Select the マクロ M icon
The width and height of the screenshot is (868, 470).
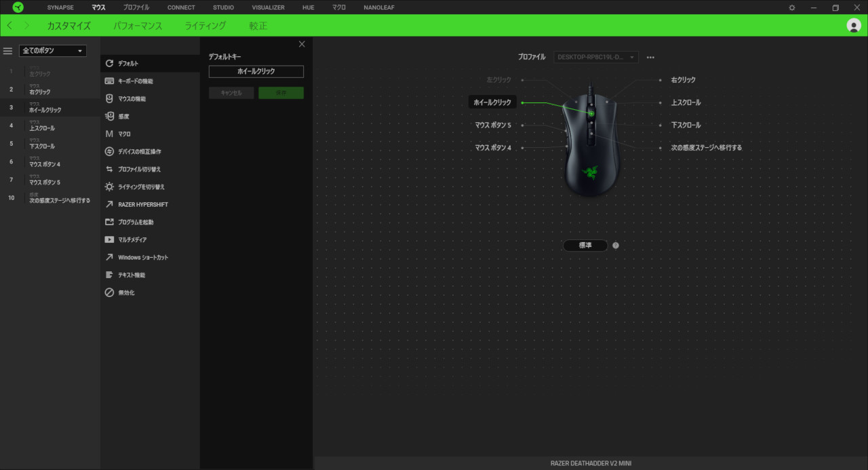pos(109,134)
